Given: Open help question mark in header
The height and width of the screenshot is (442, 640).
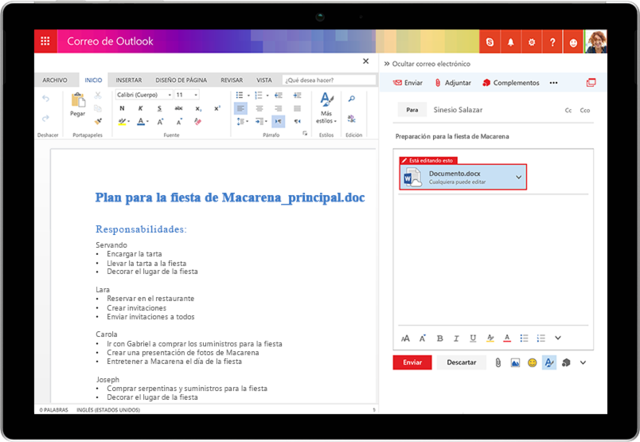Looking at the screenshot, I should click(552, 42).
